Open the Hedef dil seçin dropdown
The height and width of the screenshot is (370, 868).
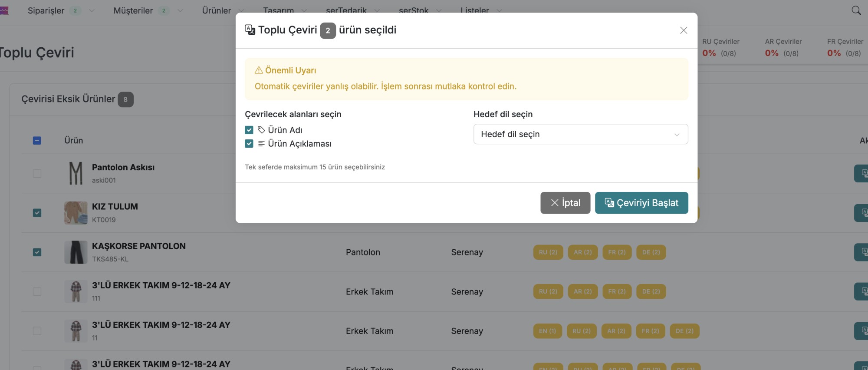(x=580, y=134)
